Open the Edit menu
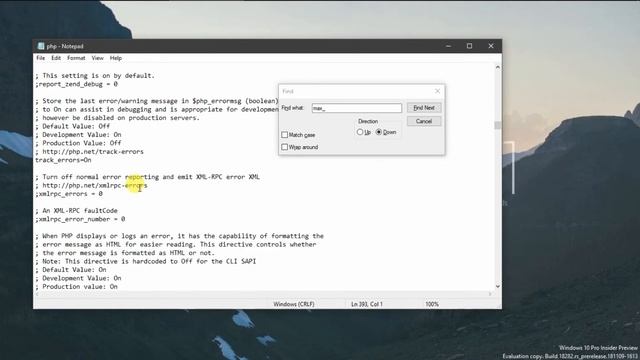The height and width of the screenshot is (360, 640). coord(56,58)
